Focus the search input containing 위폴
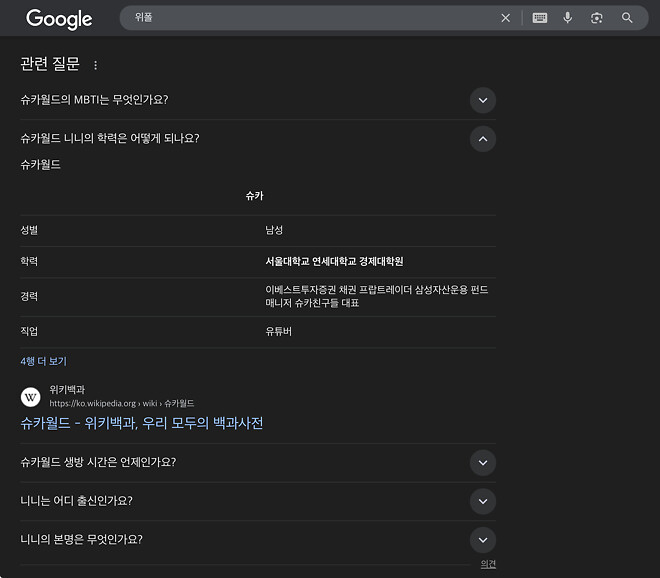The image size is (660, 578). (311, 18)
